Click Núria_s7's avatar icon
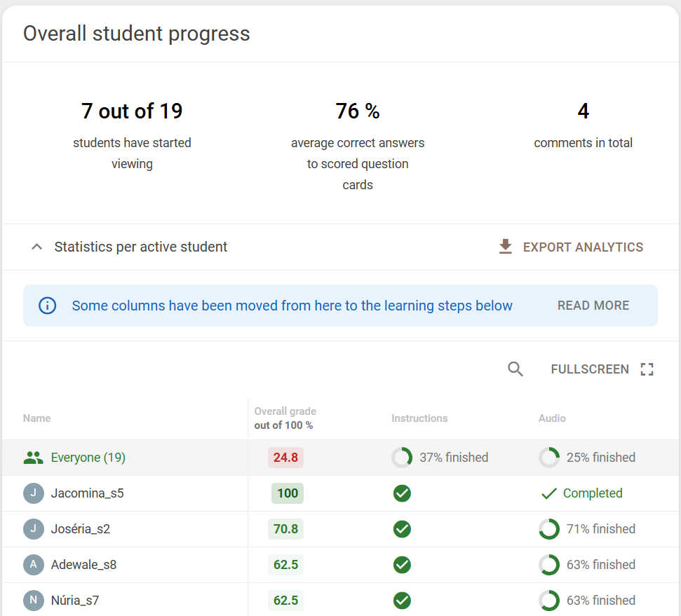Screen dimensions: 681x616 point(34,601)
